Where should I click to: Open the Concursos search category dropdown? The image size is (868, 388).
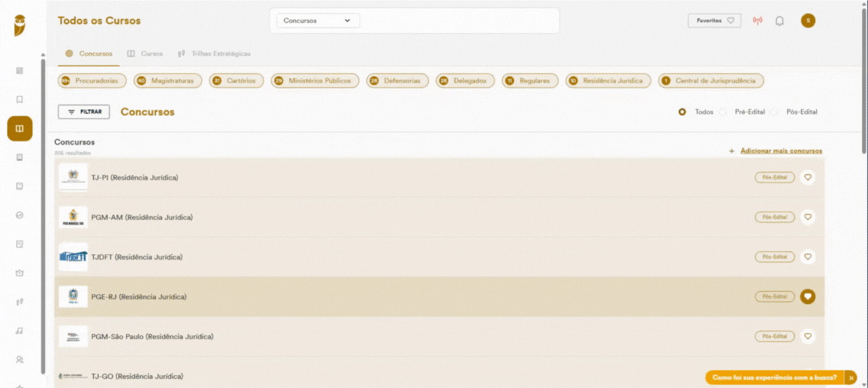coord(319,21)
